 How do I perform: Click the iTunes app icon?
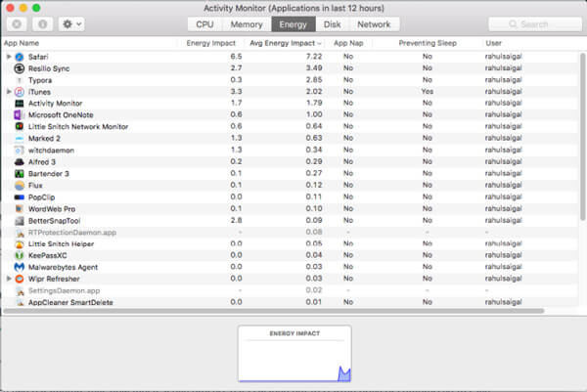20,92
